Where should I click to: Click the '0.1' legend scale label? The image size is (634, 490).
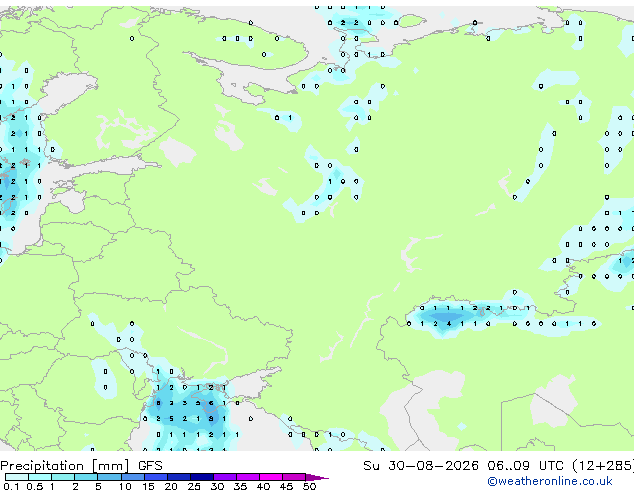(11, 486)
